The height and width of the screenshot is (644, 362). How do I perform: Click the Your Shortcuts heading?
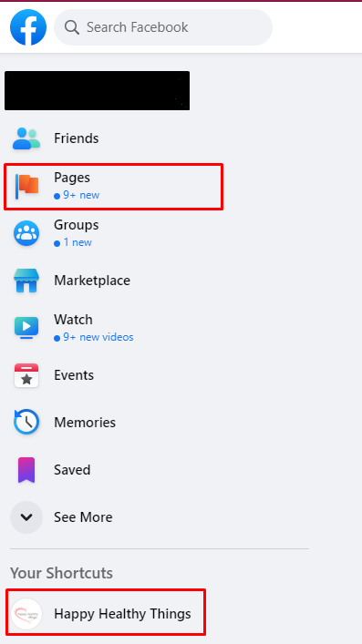pos(61,573)
